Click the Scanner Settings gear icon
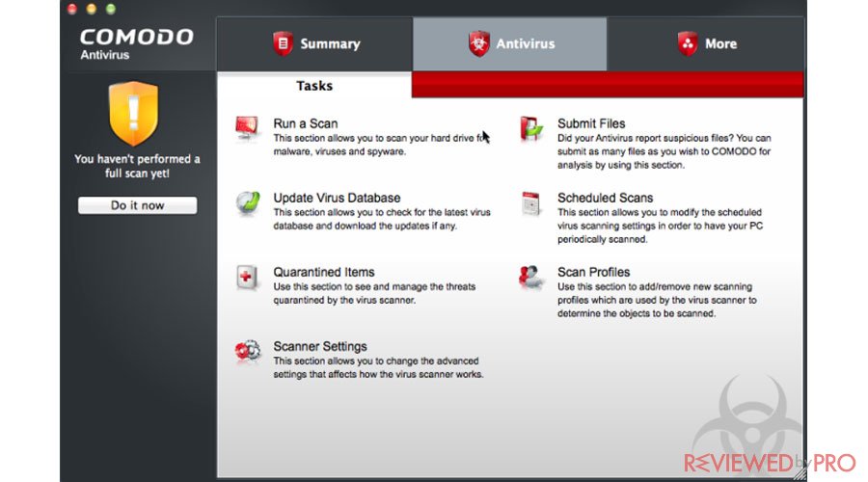The image size is (868, 482). pos(247,352)
